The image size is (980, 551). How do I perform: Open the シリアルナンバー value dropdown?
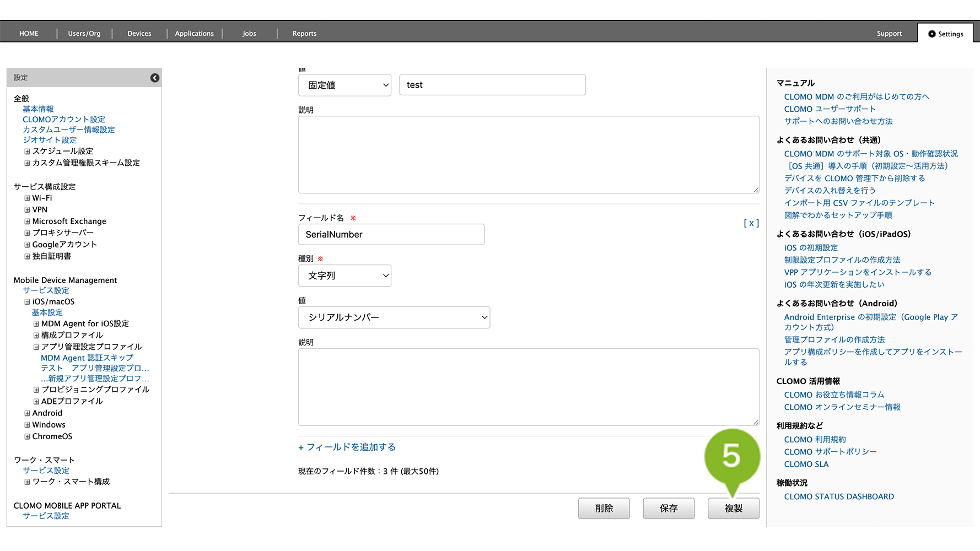click(x=394, y=318)
